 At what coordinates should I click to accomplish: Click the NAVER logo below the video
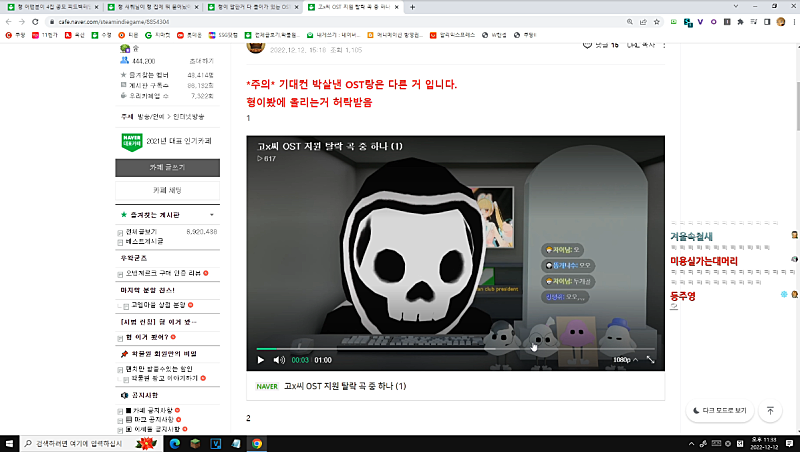267,386
